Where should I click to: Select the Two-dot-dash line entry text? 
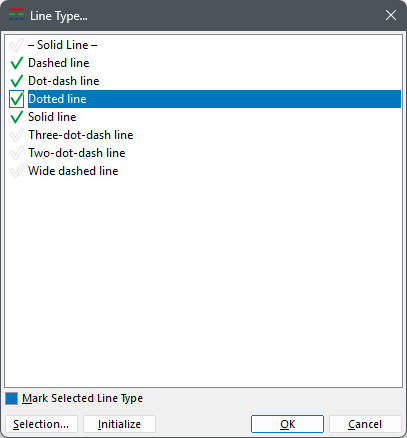pyautogui.click(x=77, y=153)
